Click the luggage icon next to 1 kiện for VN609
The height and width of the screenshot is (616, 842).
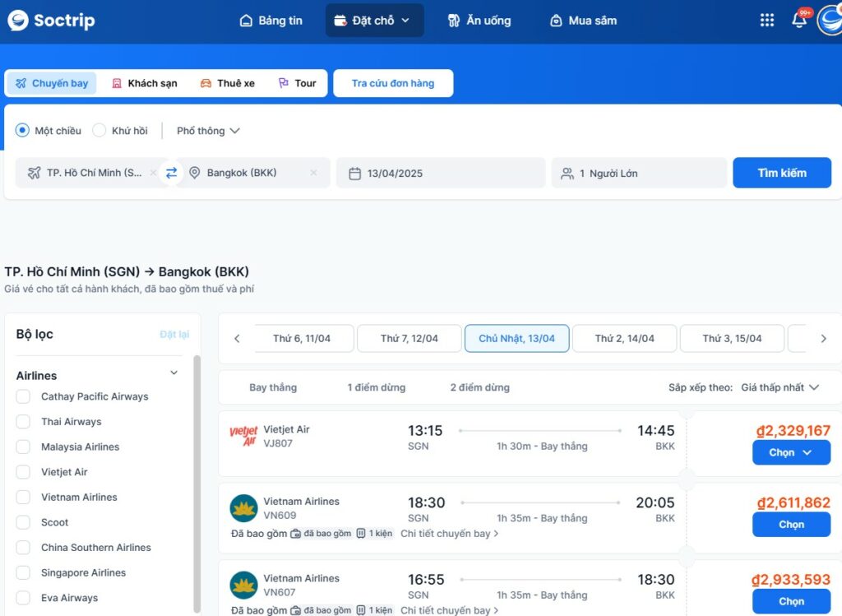[x=361, y=534]
